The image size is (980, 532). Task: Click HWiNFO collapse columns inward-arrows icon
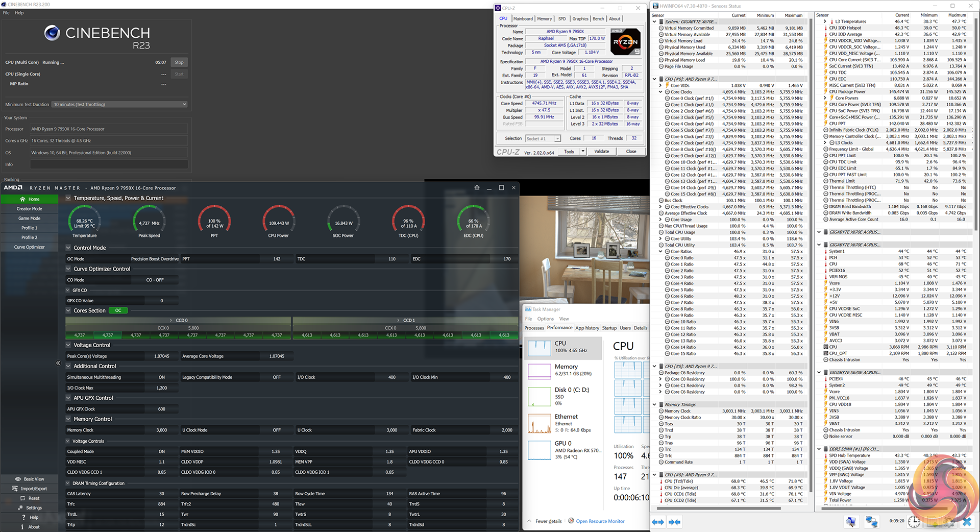pos(675,522)
